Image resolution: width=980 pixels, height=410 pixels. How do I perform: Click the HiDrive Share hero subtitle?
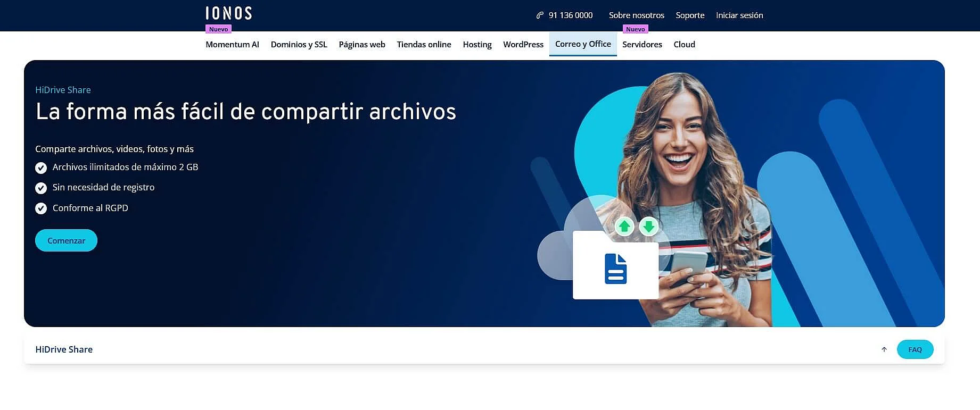click(63, 90)
